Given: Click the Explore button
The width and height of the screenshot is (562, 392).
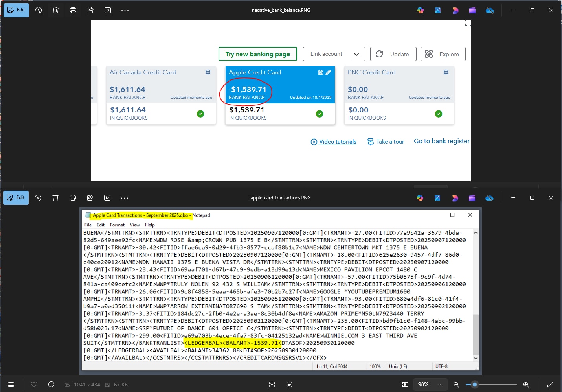Looking at the screenshot, I should point(443,54).
